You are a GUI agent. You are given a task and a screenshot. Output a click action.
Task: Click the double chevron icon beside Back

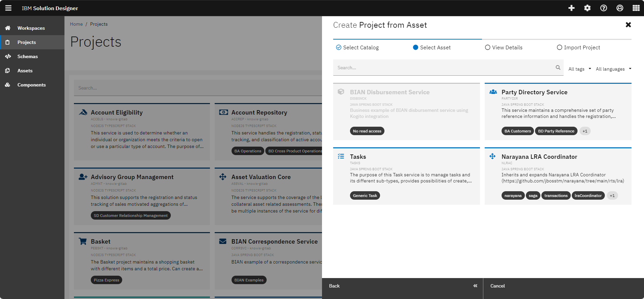click(x=475, y=286)
